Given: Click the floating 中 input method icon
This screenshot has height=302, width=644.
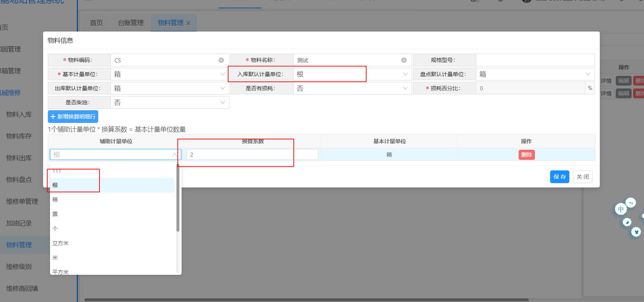Looking at the screenshot, I should point(621,209).
